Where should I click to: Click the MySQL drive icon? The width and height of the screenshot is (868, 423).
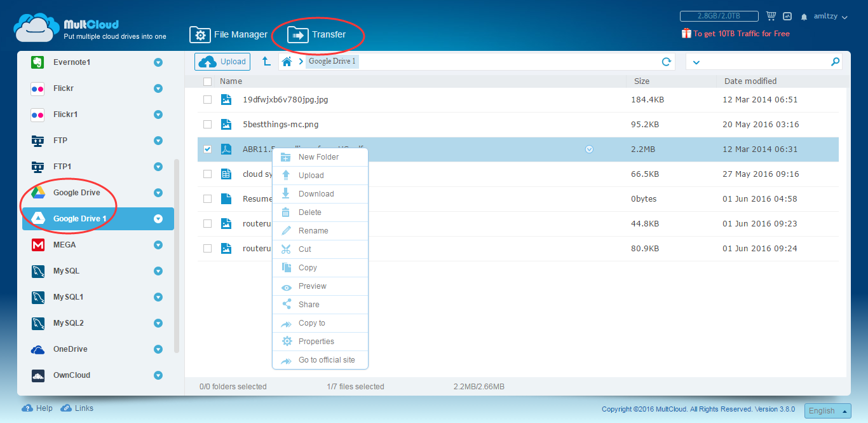pos(37,271)
